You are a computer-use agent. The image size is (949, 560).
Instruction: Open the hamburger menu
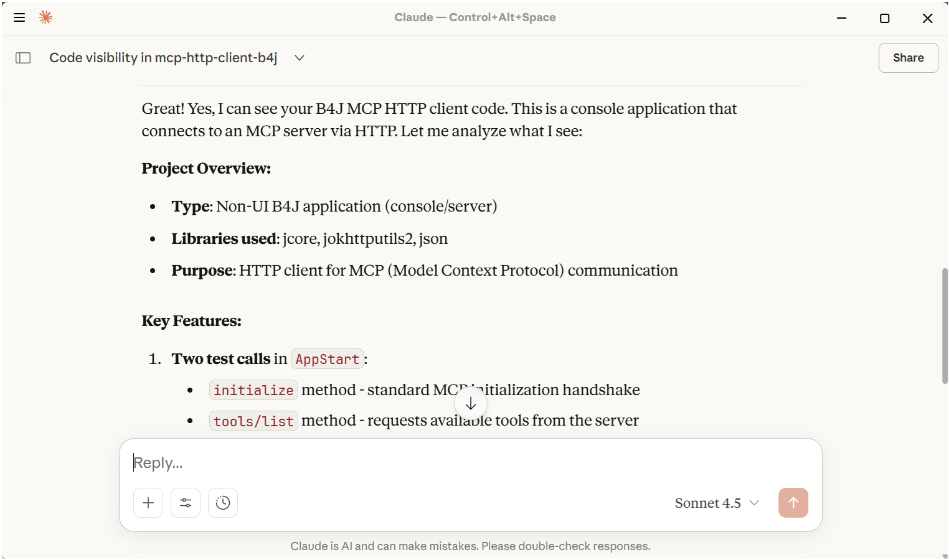[19, 17]
